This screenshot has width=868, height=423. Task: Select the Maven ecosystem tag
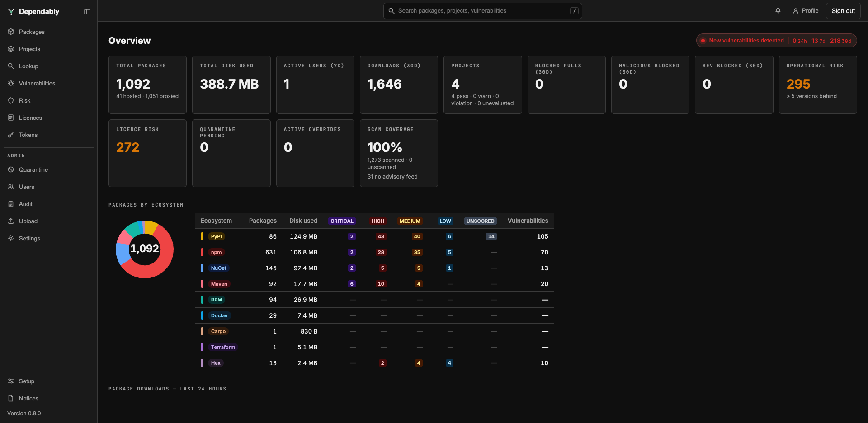(x=219, y=284)
